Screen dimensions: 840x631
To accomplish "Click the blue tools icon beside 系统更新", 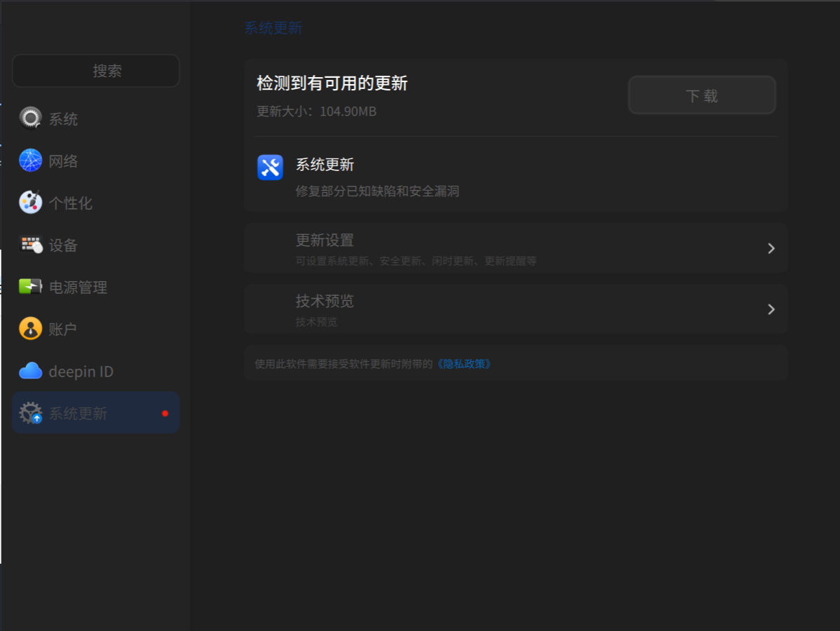I will pyautogui.click(x=270, y=168).
